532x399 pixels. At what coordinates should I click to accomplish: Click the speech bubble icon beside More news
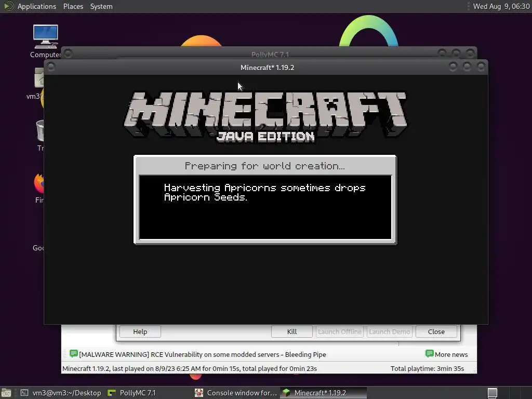pyautogui.click(x=429, y=354)
